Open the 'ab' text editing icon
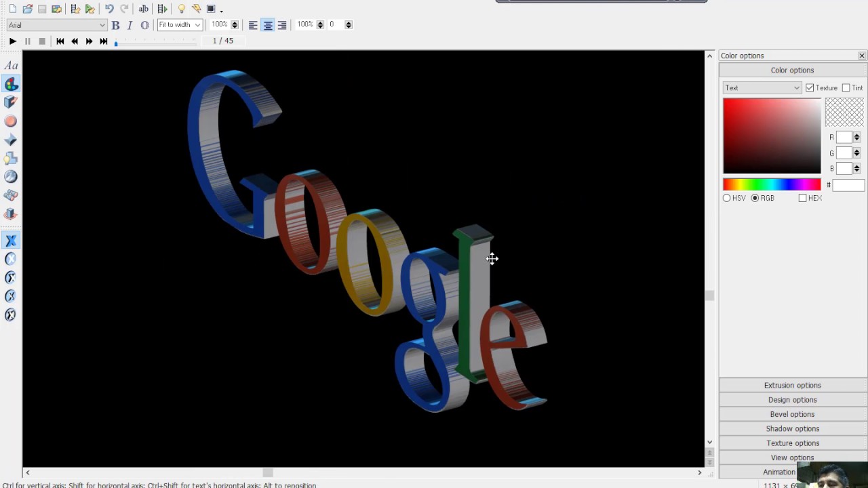868x488 pixels. 143,9
